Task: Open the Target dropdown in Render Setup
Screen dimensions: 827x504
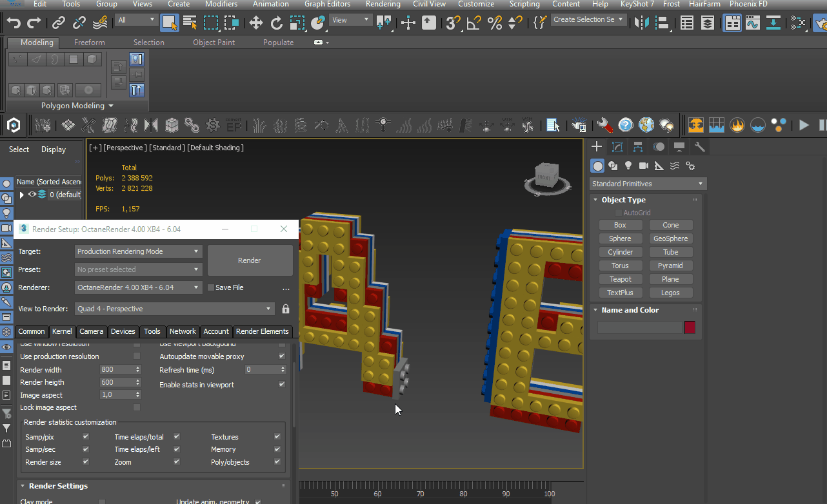Action: pyautogui.click(x=139, y=251)
